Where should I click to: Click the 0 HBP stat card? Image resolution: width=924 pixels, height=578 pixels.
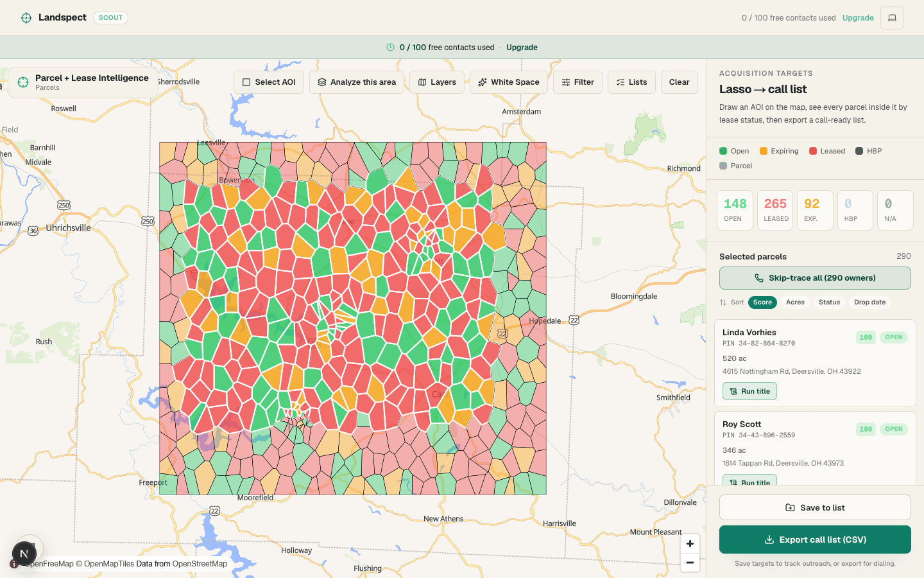[855, 210]
